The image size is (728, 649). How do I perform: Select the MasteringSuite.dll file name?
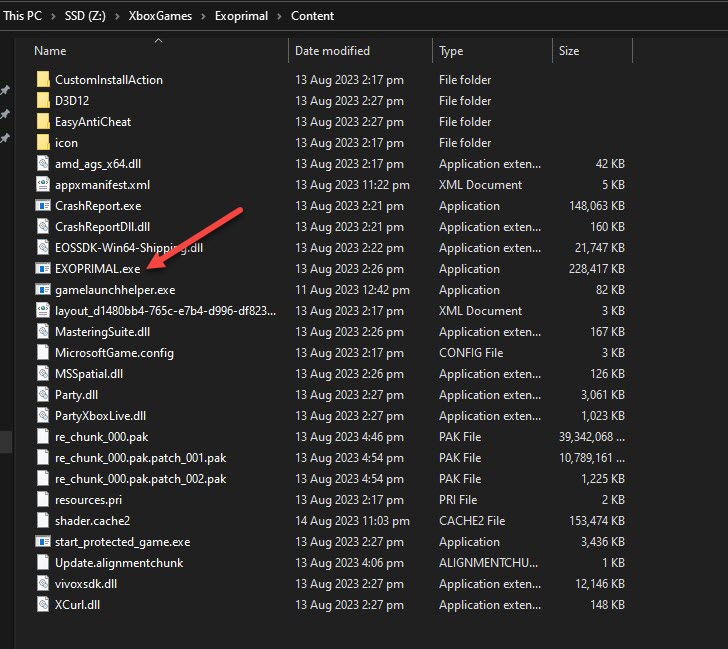tap(102, 332)
